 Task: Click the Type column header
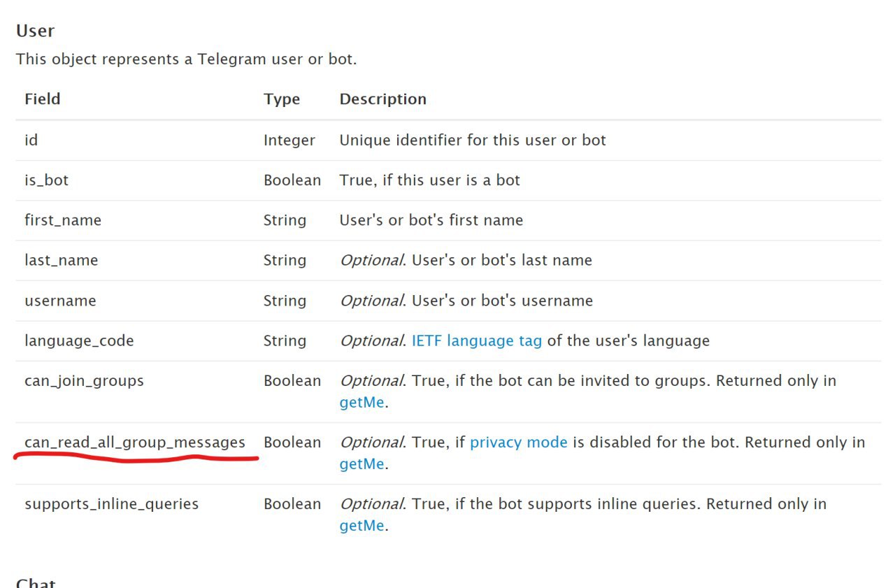tap(282, 99)
